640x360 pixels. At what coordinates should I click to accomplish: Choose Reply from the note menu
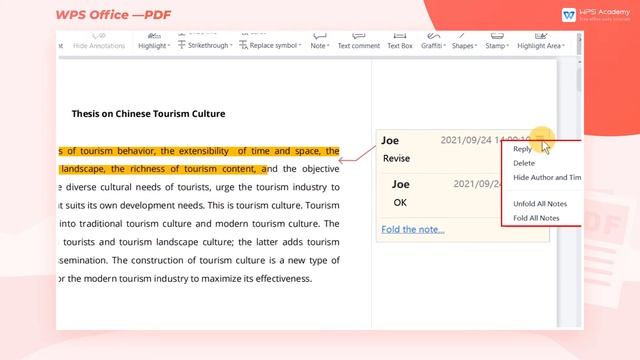point(522,149)
